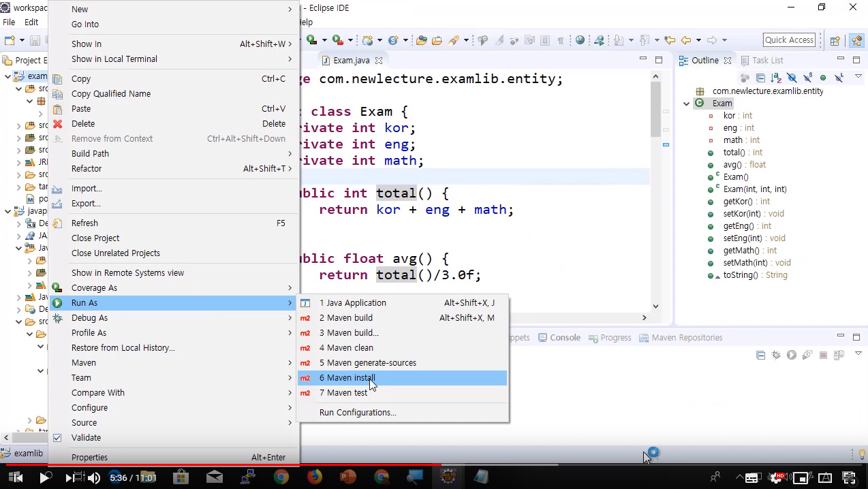This screenshot has height=489, width=868.
Task: Click Properties in context menu
Action: tap(174, 458)
